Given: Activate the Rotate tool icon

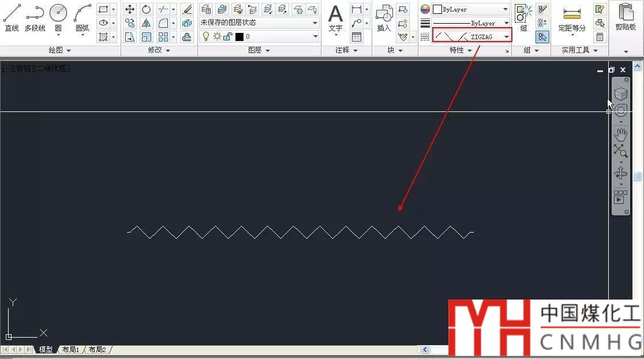Looking at the screenshot, I should (x=147, y=9).
